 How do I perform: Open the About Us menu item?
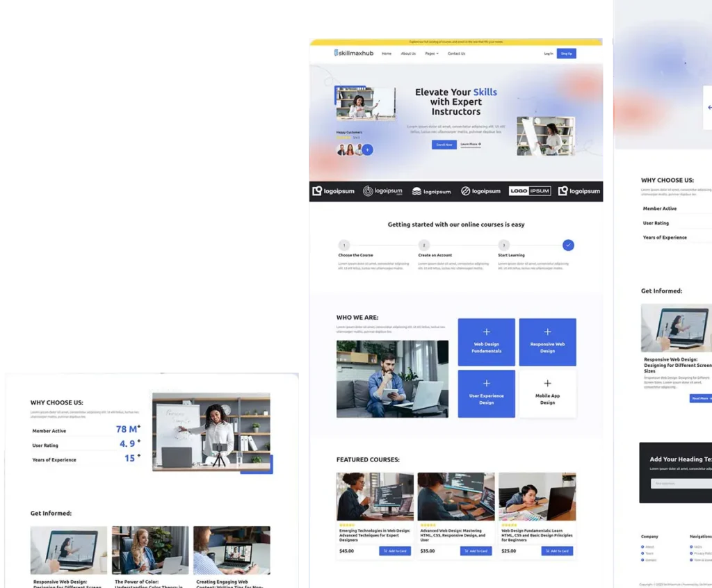tap(408, 54)
